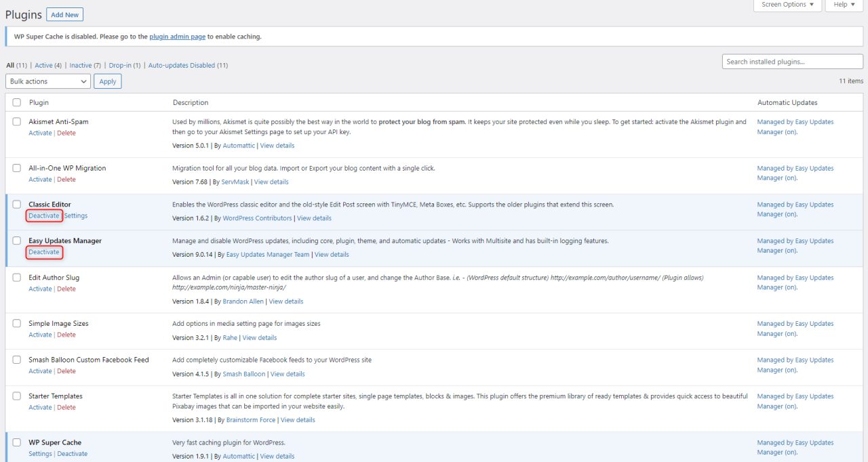Toggle the select-all plugins checkbox
The height and width of the screenshot is (462, 868).
(16, 102)
